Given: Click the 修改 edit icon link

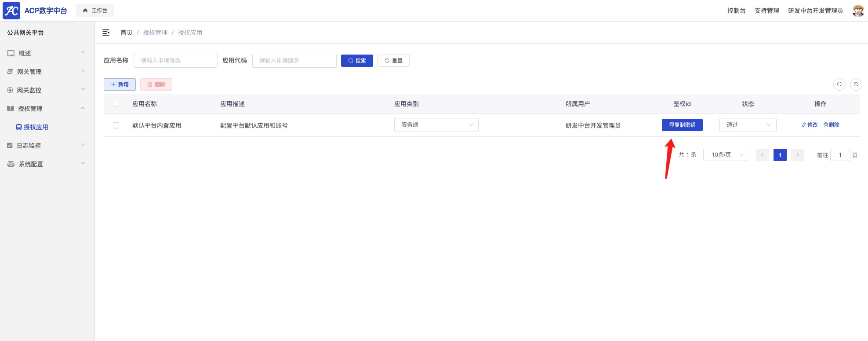Looking at the screenshot, I should click(810, 125).
